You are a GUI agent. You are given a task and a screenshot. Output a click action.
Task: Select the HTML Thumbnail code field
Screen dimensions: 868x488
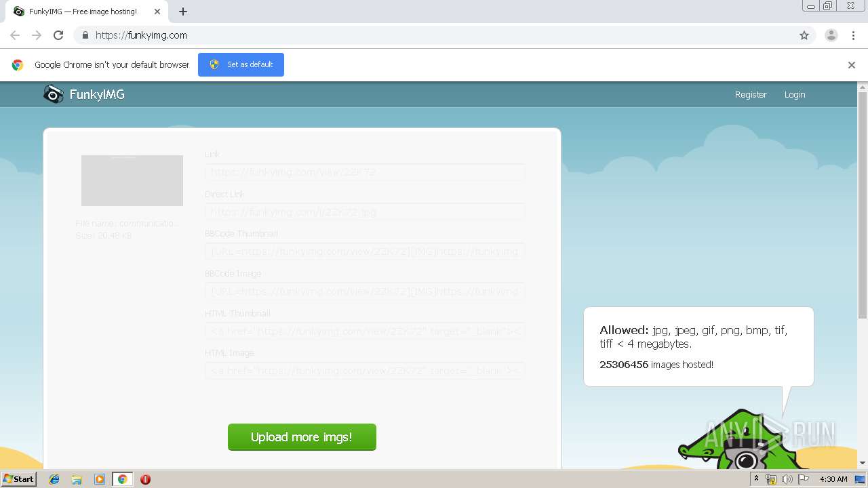[365, 331]
